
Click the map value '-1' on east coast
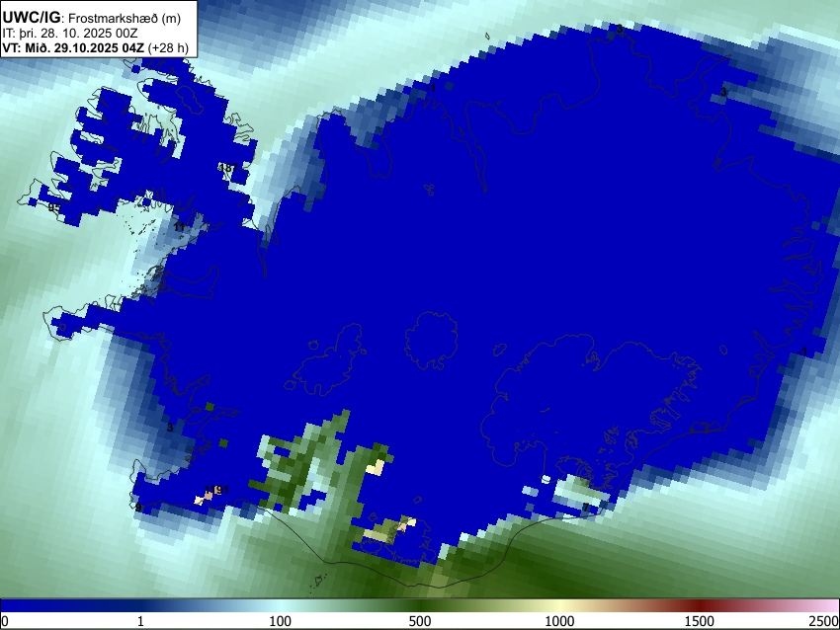point(802,352)
